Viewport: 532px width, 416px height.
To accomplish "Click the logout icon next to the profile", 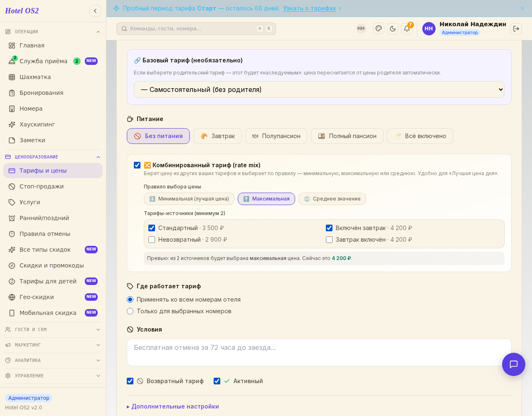I will coord(516,28).
